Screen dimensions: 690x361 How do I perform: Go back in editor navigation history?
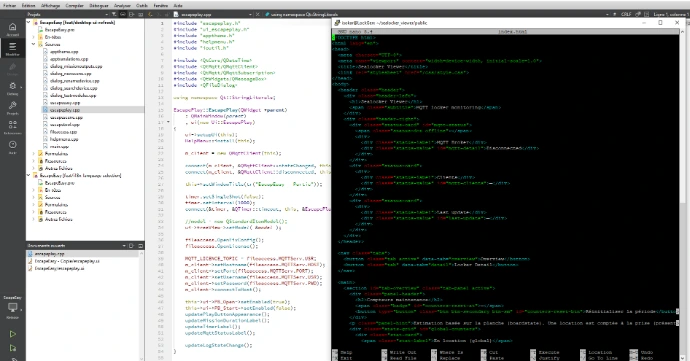click(150, 14)
